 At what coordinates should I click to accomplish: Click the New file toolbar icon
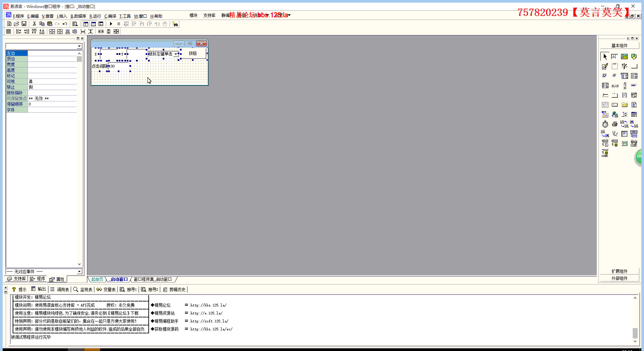pos(9,24)
